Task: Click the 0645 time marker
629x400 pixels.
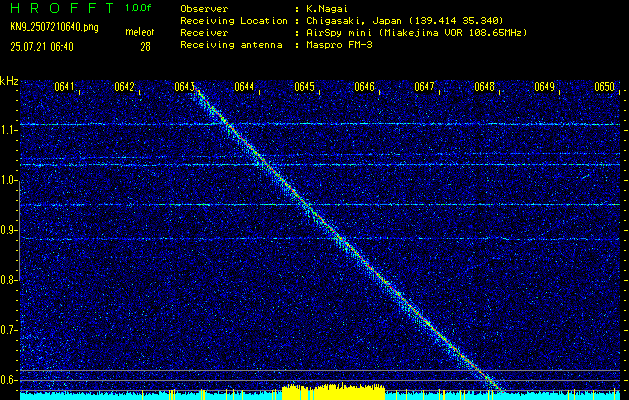Action: tap(304, 87)
